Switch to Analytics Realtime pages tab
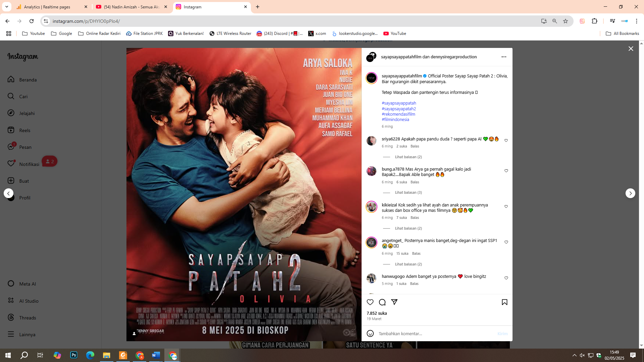The height and width of the screenshot is (362, 644). [x=51, y=7]
